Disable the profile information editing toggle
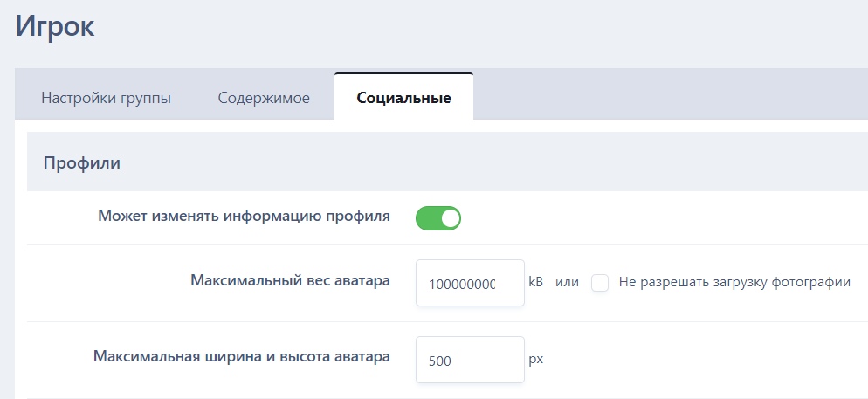This screenshot has height=399, width=868. coord(437,218)
